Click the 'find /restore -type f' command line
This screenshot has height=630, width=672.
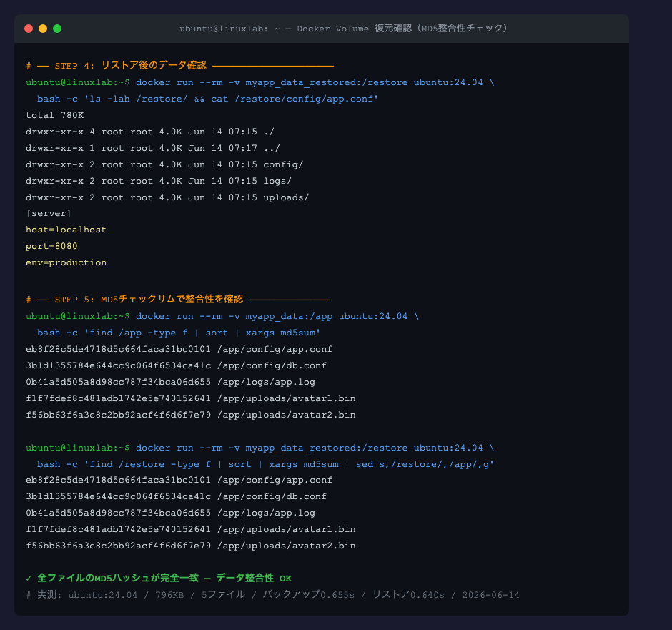(265, 464)
